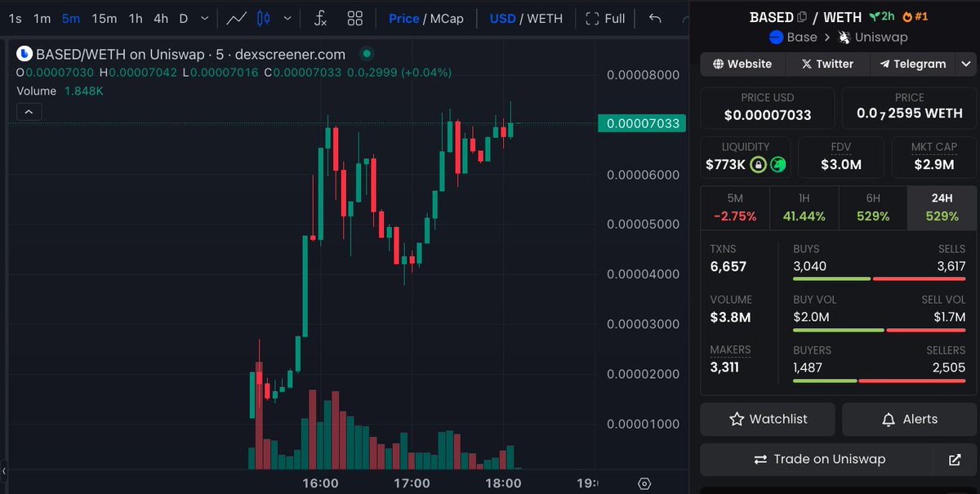Select the 1m timeframe
980x494 pixels.
point(42,18)
